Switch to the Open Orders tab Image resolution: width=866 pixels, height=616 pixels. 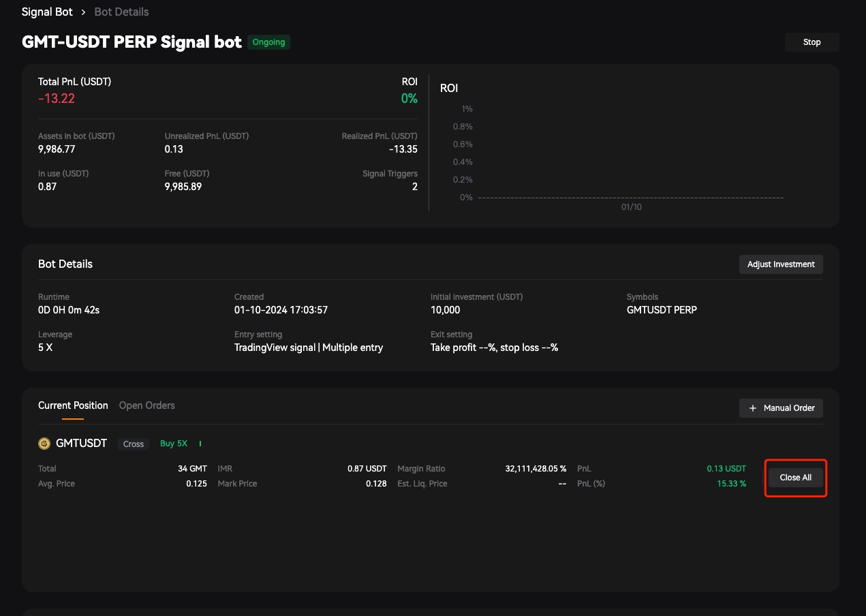[146, 405]
